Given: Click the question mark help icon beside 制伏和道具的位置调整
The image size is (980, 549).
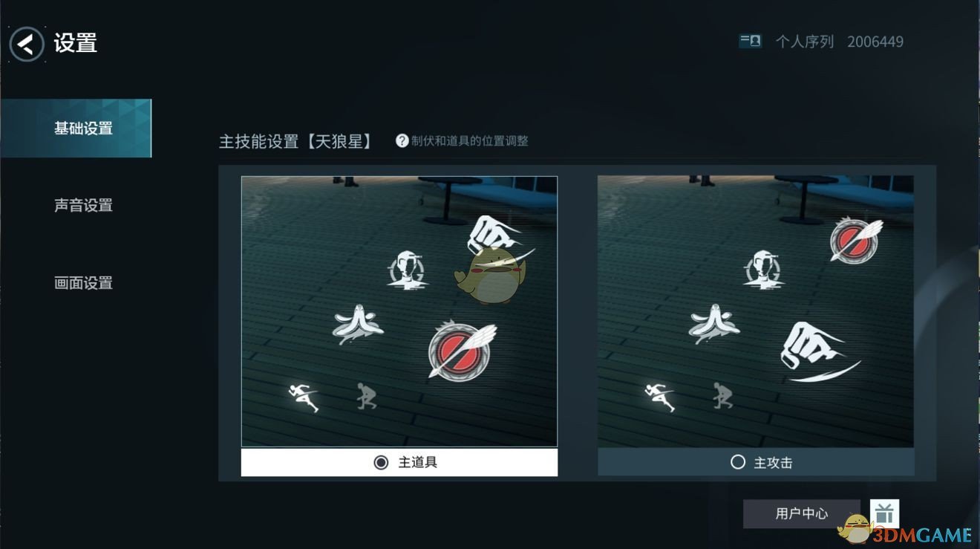Looking at the screenshot, I should [x=402, y=140].
